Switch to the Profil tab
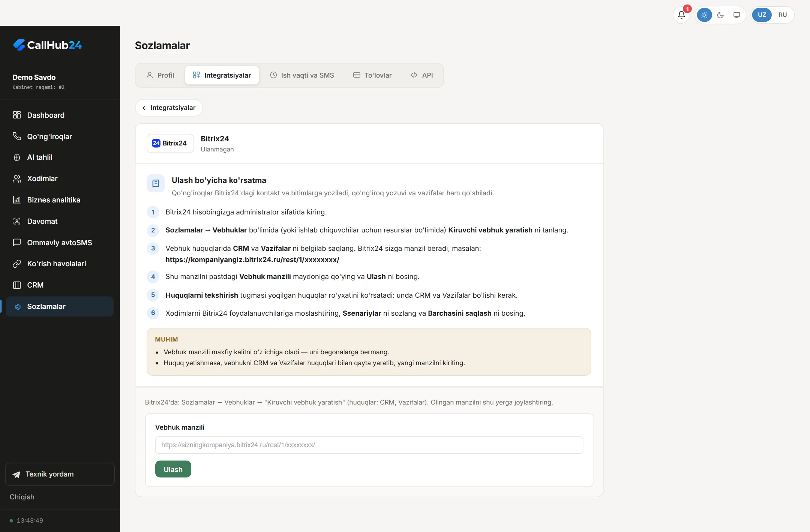810x532 pixels. coord(160,75)
